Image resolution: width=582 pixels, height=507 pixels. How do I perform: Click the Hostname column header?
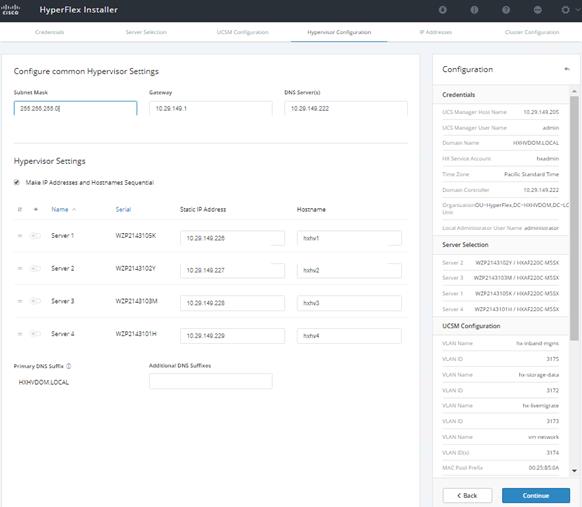[x=311, y=209]
